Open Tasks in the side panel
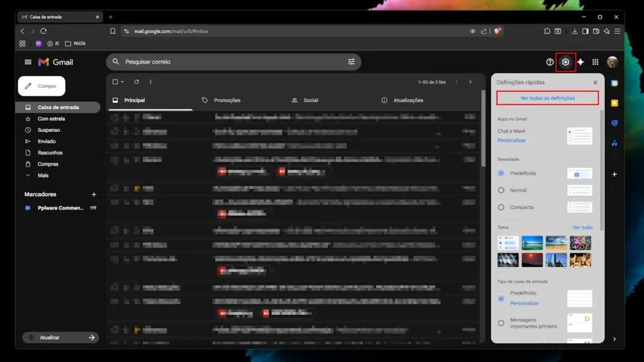Image resolution: width=644 pixels, height=362 pixels. (614, 123)
